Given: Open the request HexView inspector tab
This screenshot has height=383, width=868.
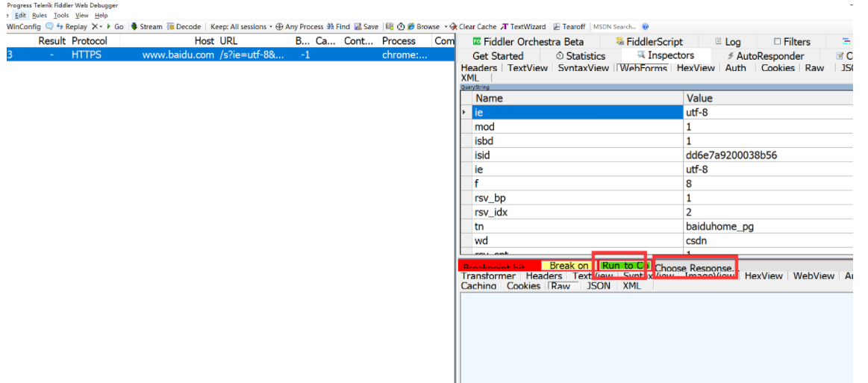Looking at the screenshot, I should point(696,68).
